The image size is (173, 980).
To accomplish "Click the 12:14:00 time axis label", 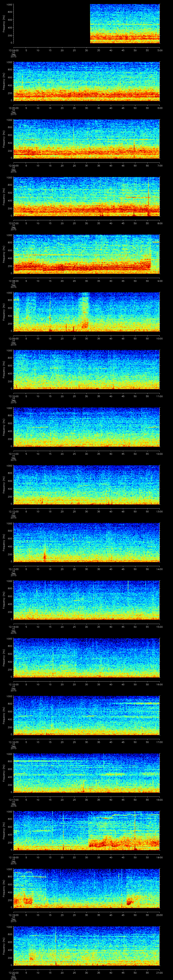I will (x=13, y=627).
